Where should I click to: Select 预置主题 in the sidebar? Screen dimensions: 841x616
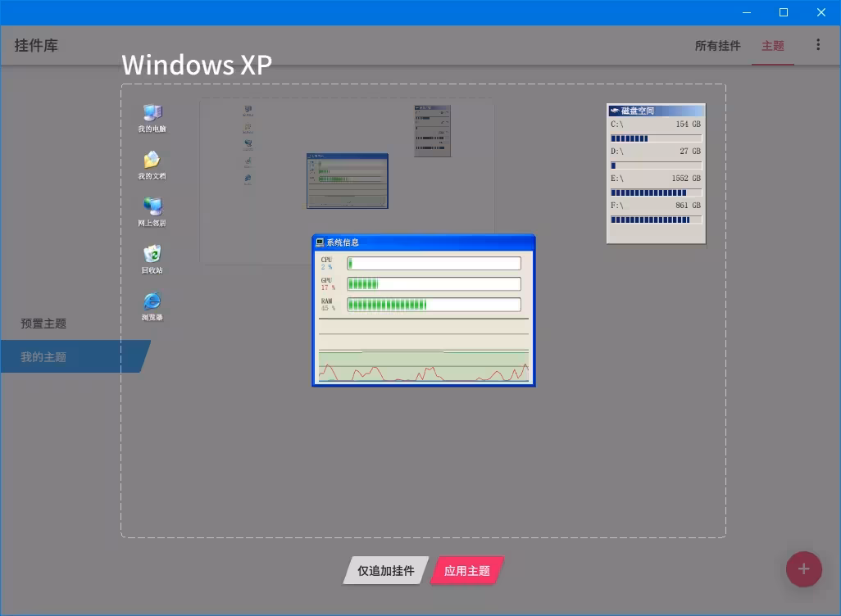[43, 324]
